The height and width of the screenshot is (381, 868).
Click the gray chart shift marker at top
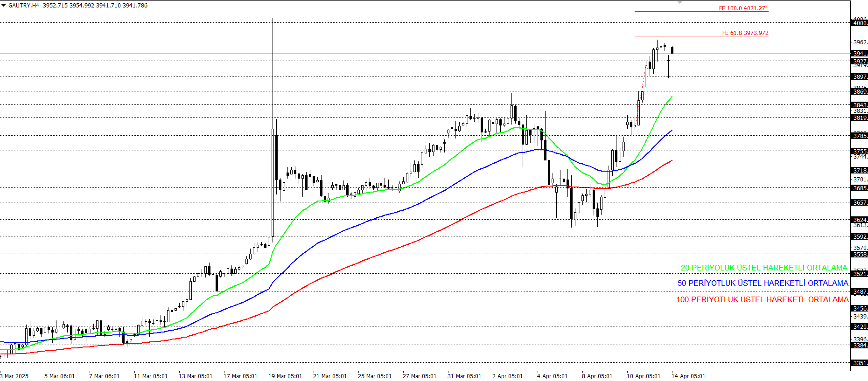click(679, 2)
